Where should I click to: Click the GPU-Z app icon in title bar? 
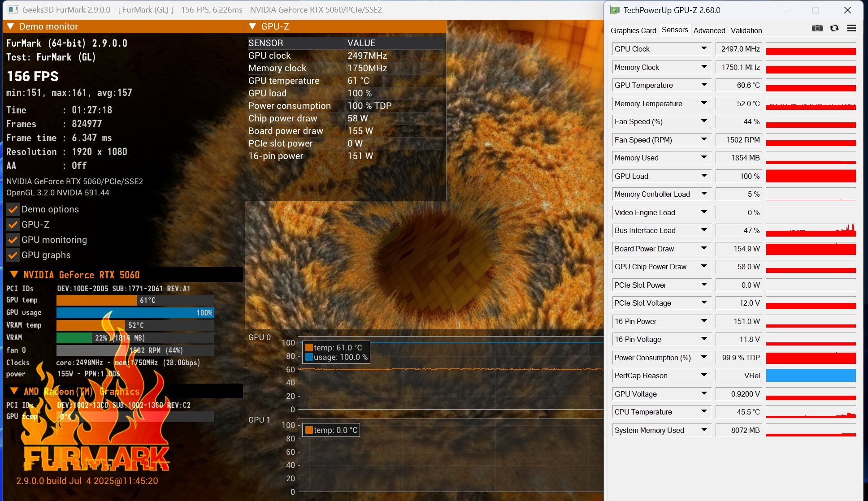point(614,10)
